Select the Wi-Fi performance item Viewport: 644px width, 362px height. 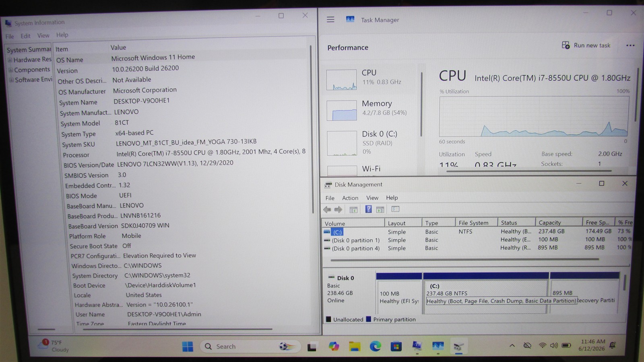point(370,170)
